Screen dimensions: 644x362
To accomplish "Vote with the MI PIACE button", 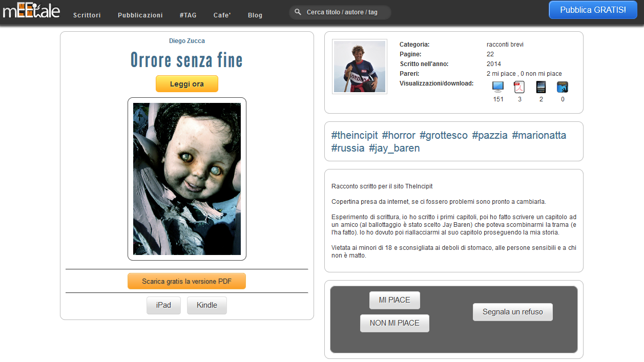I will 394,300.
